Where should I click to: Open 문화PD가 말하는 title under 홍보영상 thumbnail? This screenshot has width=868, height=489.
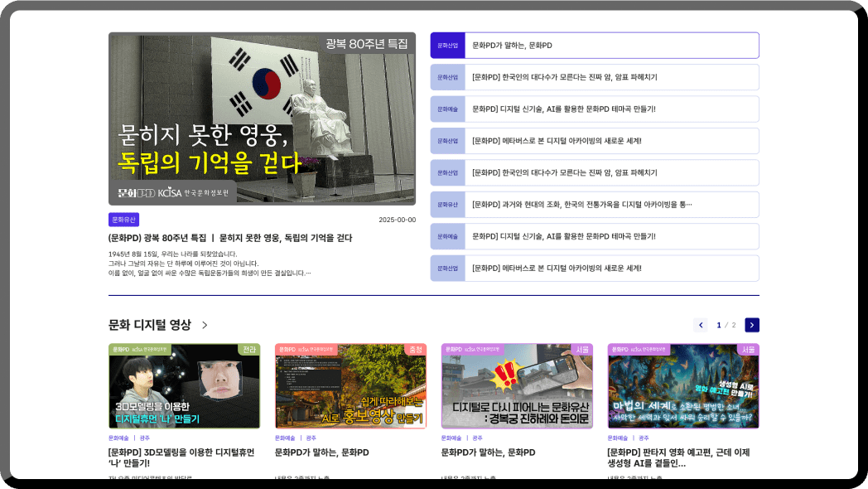point(321,453)
